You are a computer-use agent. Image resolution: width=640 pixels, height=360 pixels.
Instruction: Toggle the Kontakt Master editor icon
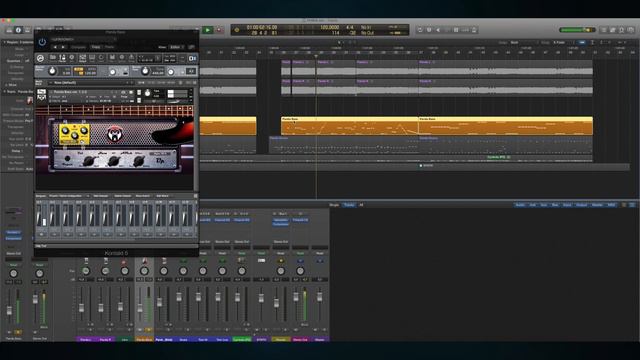(x=62, y=58)
